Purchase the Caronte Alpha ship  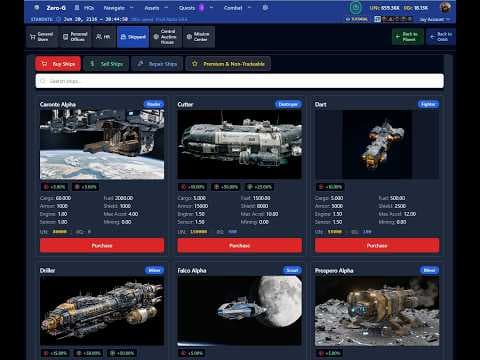(102, 245)
